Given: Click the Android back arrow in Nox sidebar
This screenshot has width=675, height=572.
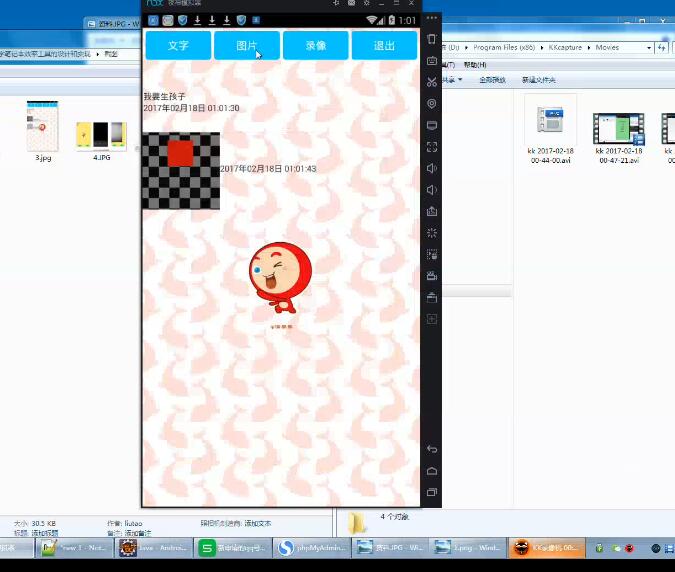Looking at the screenshot, I should (x=432, y=449).
